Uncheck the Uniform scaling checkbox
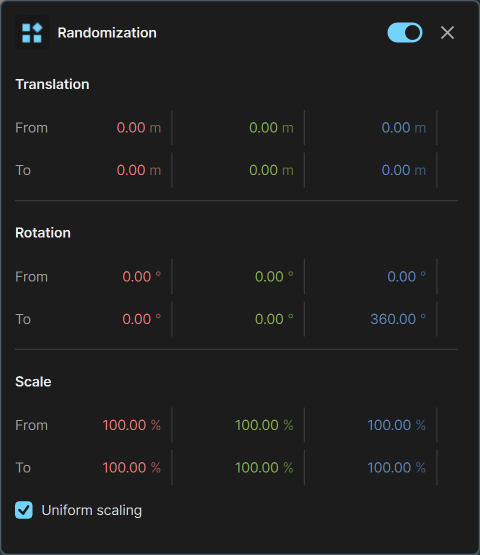This screenshot has width=480, height=555. coord(24,510)
